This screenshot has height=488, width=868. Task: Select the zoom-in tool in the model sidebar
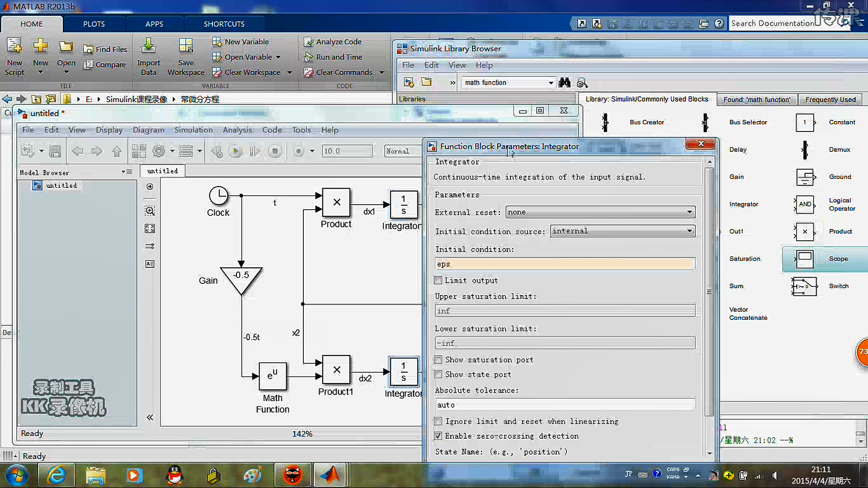[x=149, y=210]
